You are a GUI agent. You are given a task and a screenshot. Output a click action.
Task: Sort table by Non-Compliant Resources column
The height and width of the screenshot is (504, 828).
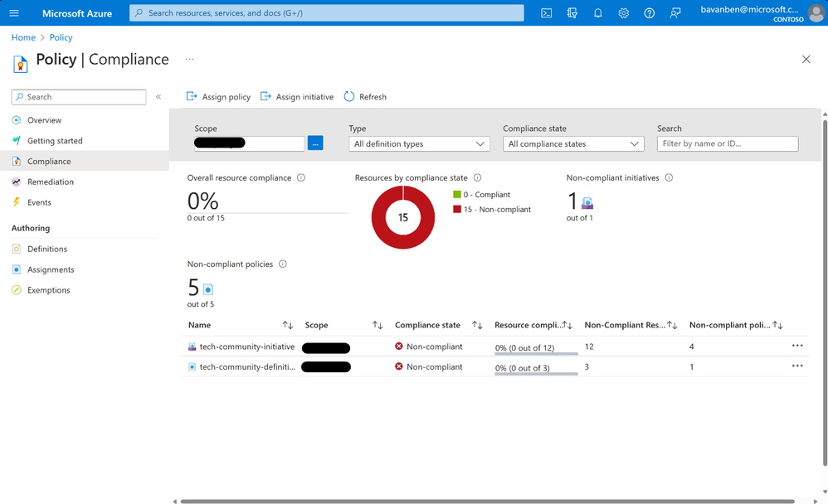(672, 325)
